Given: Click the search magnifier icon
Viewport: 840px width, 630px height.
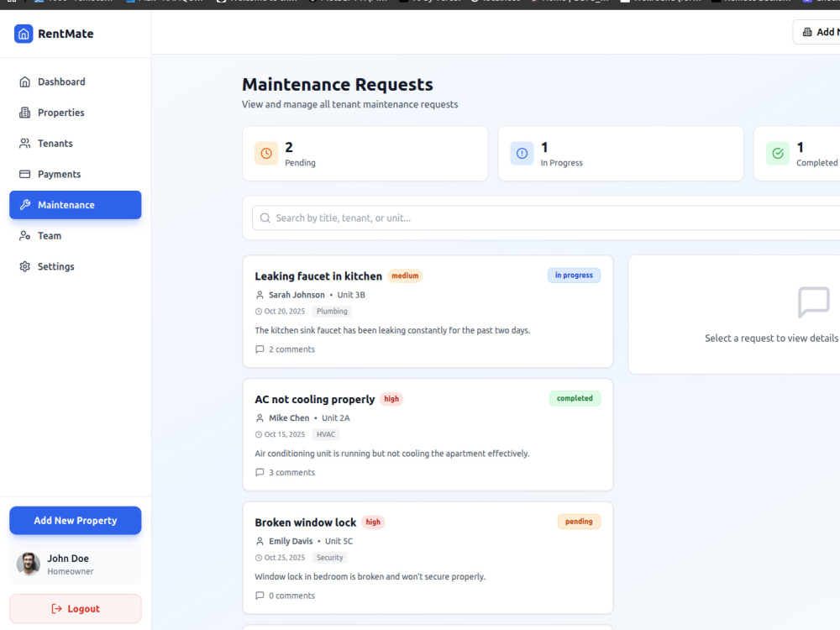Looking at the screenshot, I should 265,218.
